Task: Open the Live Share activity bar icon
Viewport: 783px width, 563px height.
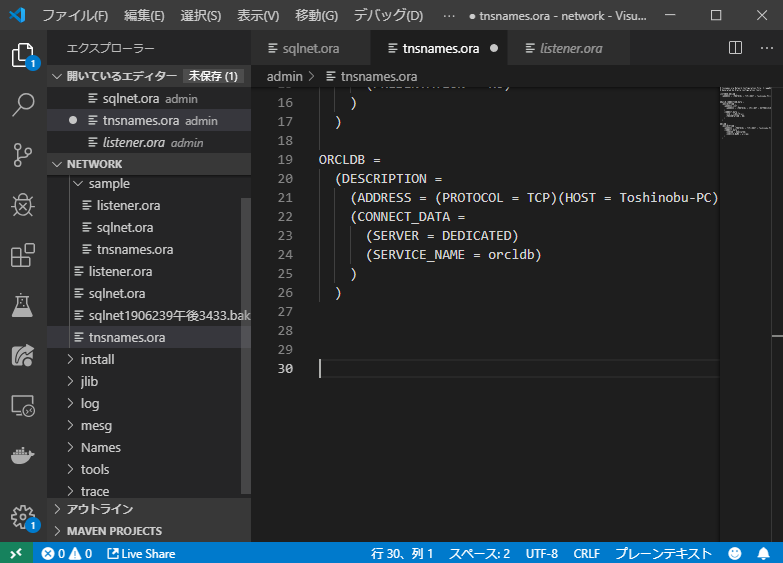Action: click(x=23, y=355)
